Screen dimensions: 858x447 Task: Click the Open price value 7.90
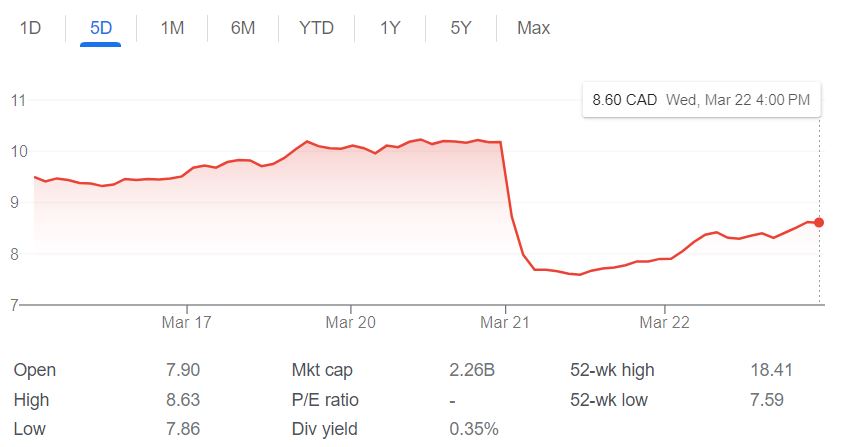(184, 370)
